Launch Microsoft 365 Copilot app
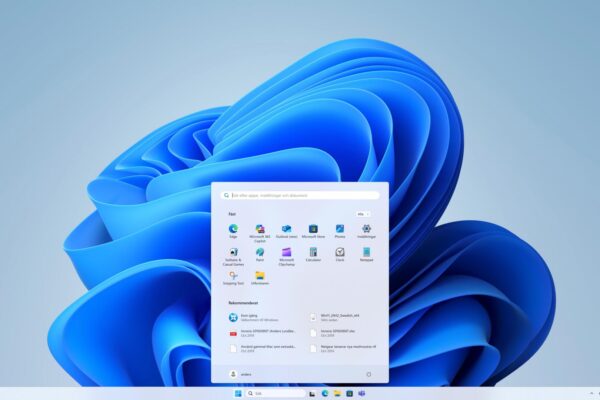This screenshot has height=400, width=600. click(x=260, y=233)
